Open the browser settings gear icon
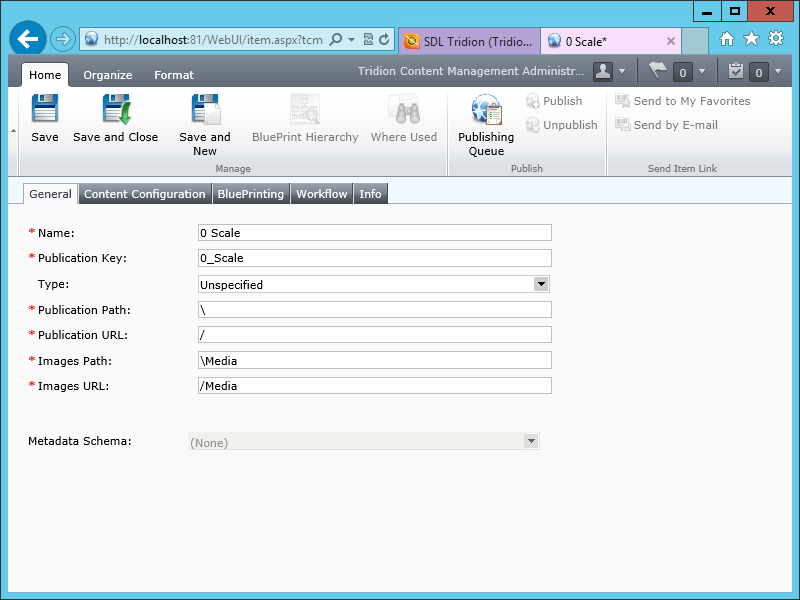 pyautogui.click(x=776, y=39)
